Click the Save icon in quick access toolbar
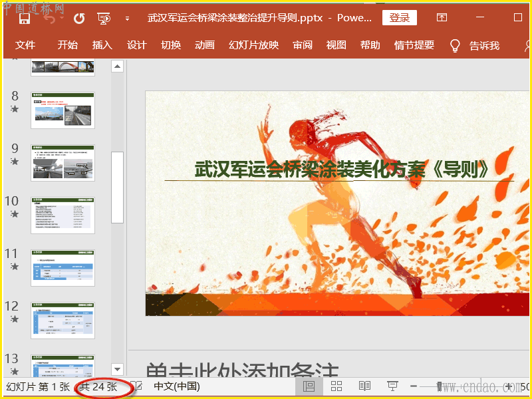532x399 pixels. (x=25, y=18)
